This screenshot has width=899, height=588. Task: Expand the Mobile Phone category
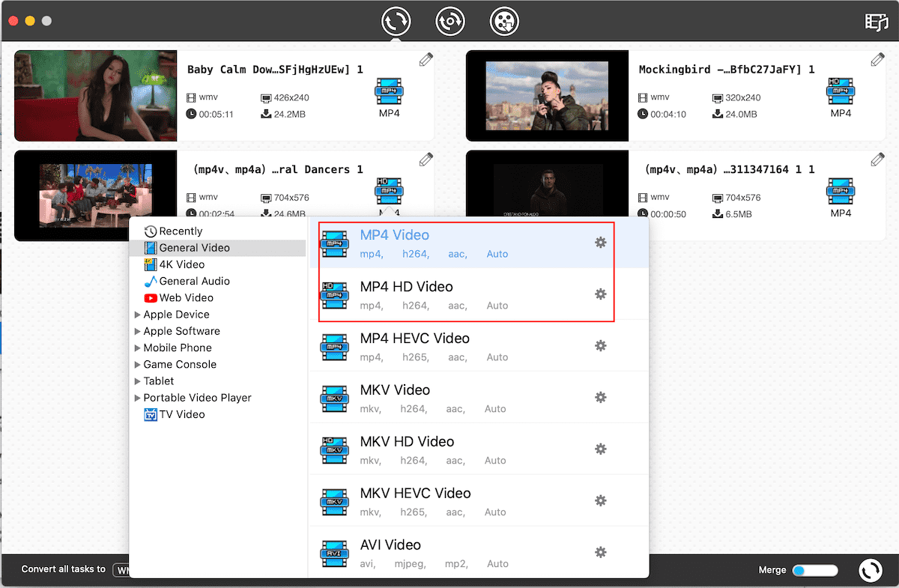click(x=138, y=348)
